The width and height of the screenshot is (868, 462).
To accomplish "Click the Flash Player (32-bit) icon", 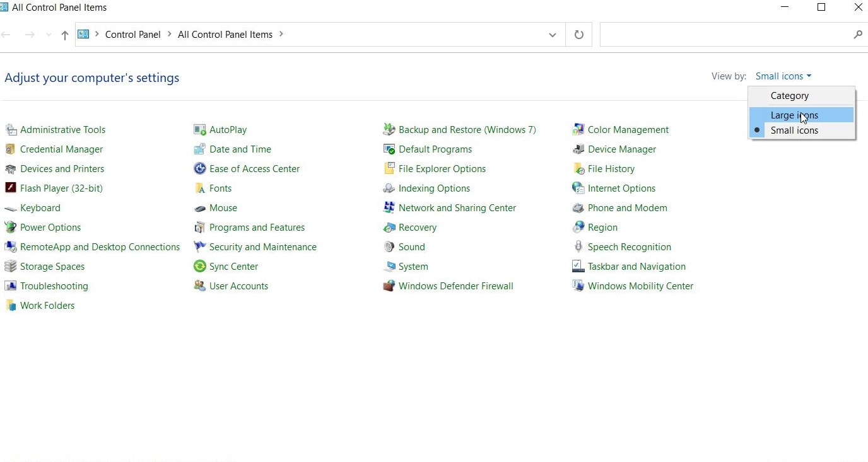I will (11, 188).
